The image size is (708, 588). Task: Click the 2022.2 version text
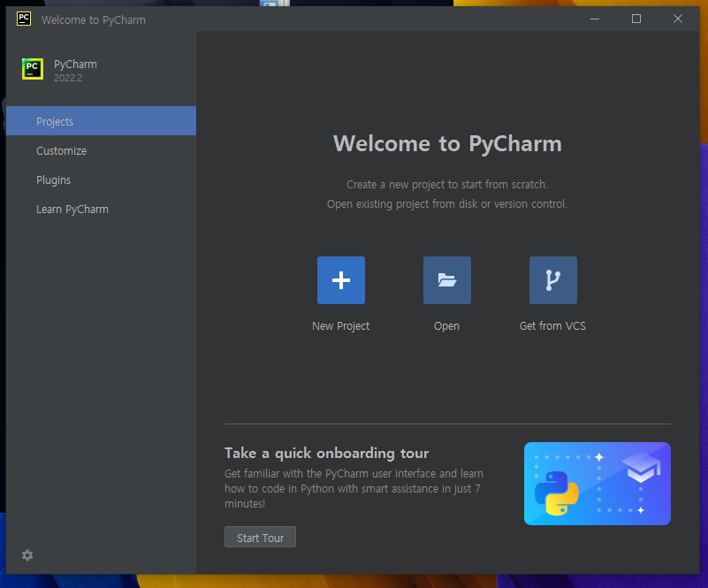click(x=68, y=78)
